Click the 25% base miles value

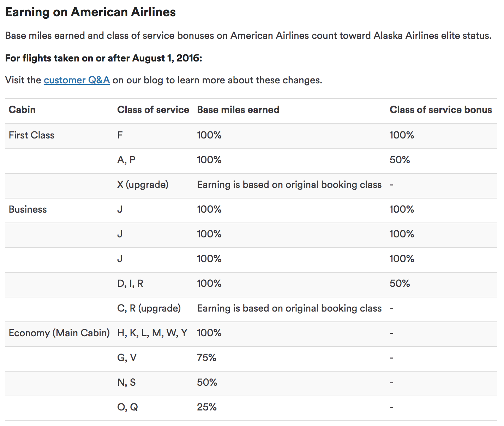(206, 407)
